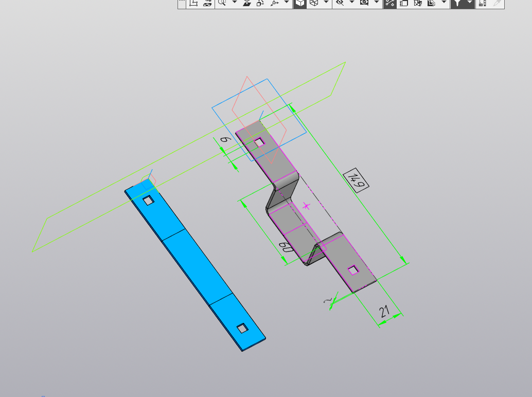
Task: Click the view orientation axes icon
Action: click(274, 3)
